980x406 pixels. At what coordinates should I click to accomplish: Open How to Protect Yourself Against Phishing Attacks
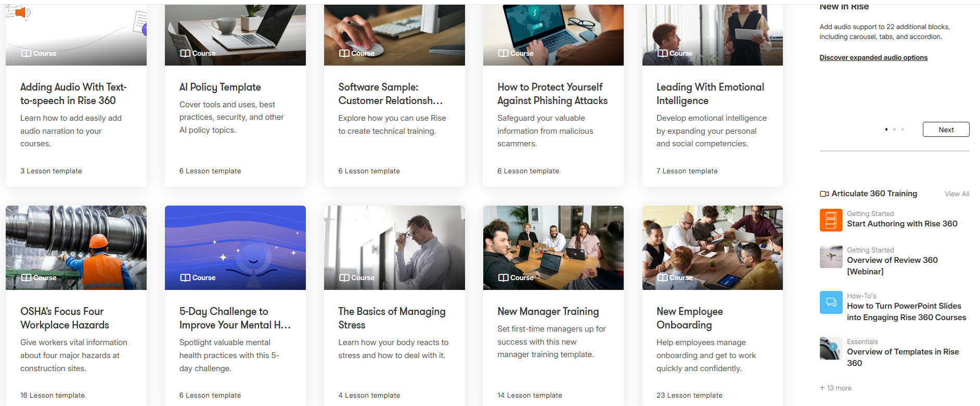pyautogui.click(x=552, y=94)
